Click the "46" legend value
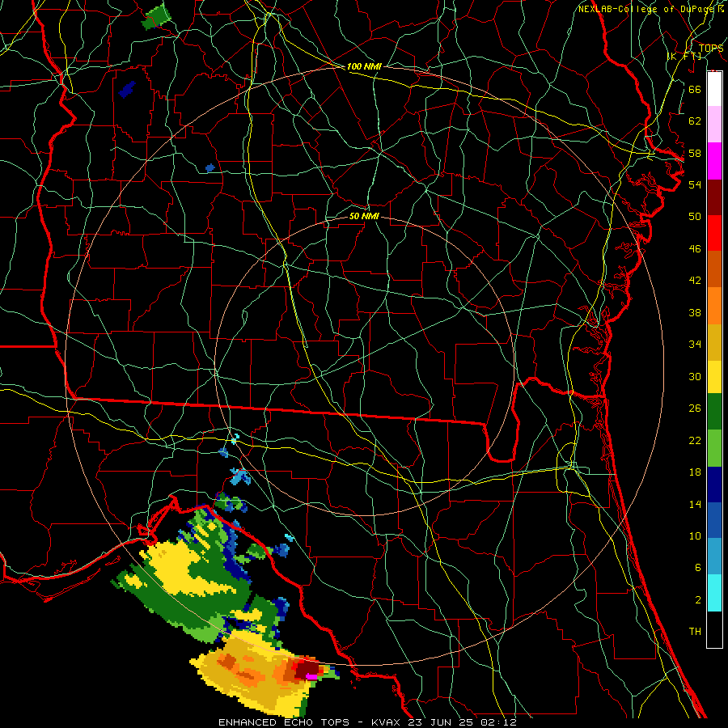Viewport: 728px width, 728px height. pos(695,248)
